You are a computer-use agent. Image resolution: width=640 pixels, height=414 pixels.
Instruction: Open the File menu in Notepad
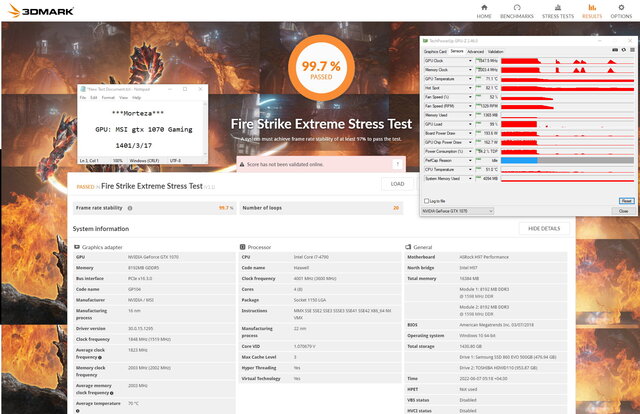(x=82, y=98)
